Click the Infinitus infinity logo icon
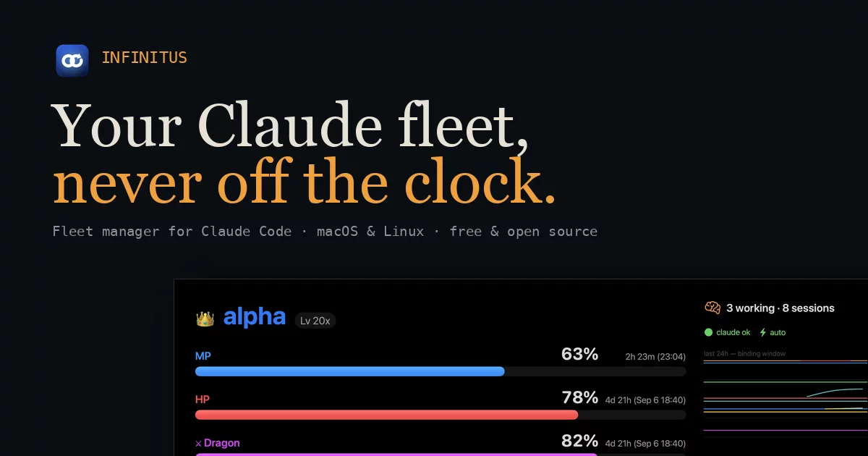The image size is (868, 456). [72, 60]
